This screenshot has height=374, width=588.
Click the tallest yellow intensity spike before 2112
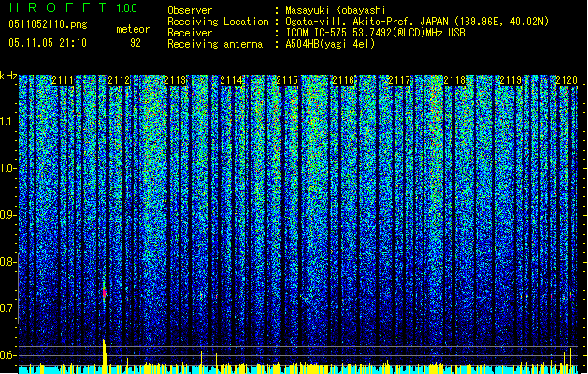pyautogui.click(x=105, y=356)
